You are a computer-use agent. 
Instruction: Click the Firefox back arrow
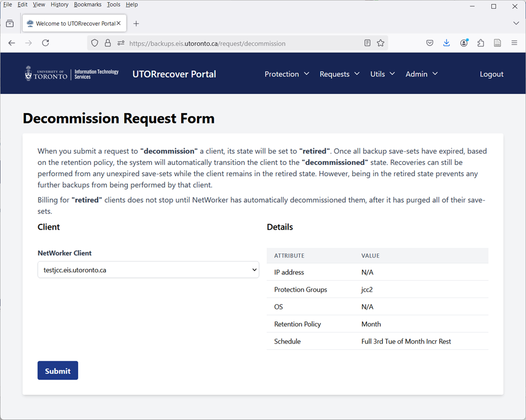pyautogui.click(x=12, y=43)
